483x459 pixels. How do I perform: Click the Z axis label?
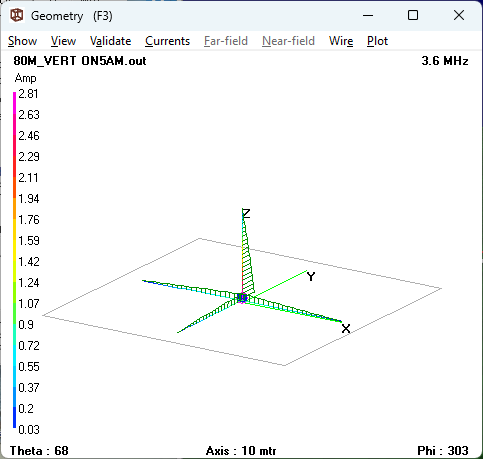click(x=246, y=214)
